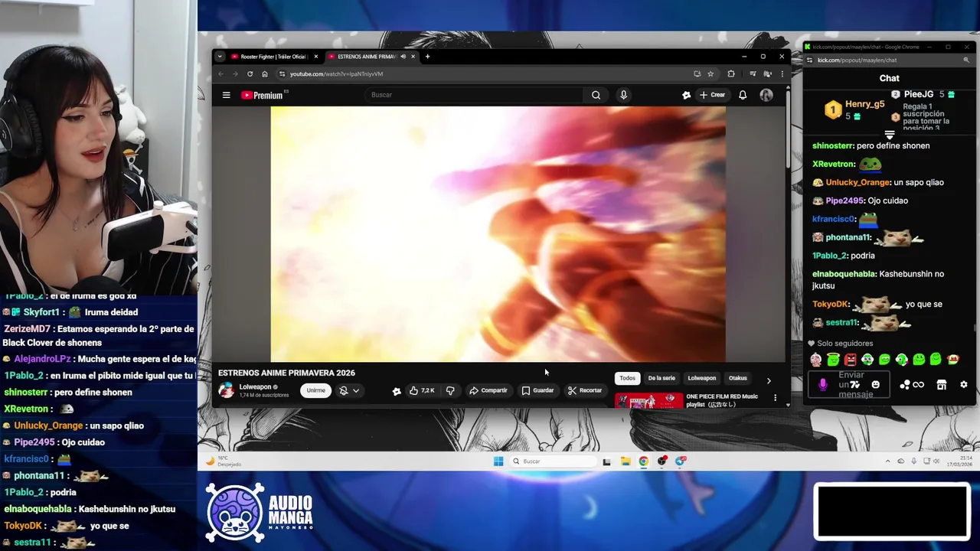Screen dimensions: 980x551
Task: Show more filter chips with the arrow
Action: pyautogui.click(x=769, y=380)
